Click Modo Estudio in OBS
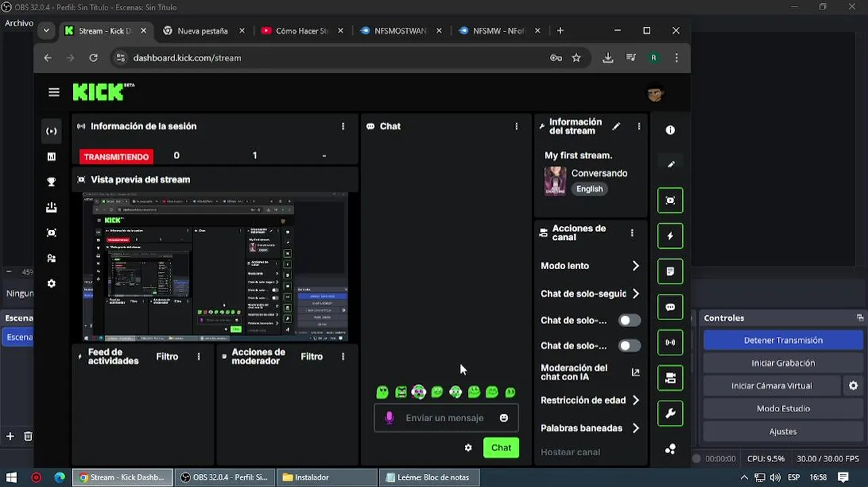Viewport: 868px width, 487px height. 783,409
